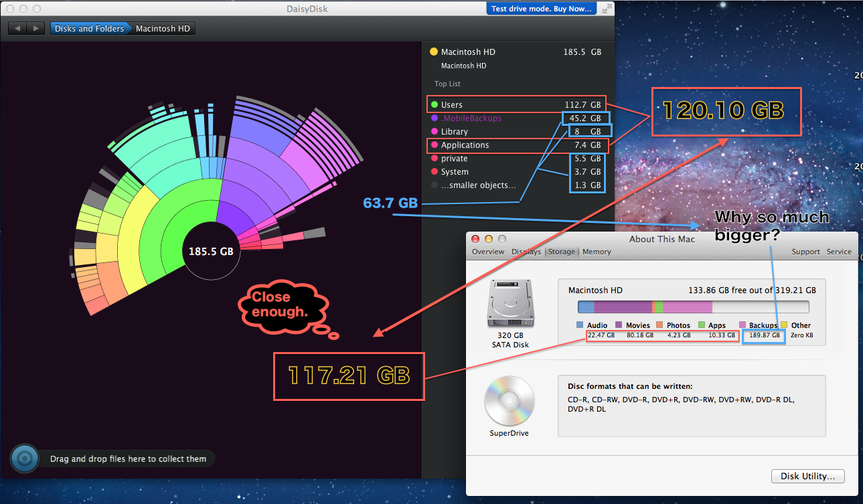Click the pink Backups legend swatch

pos(742,325)
